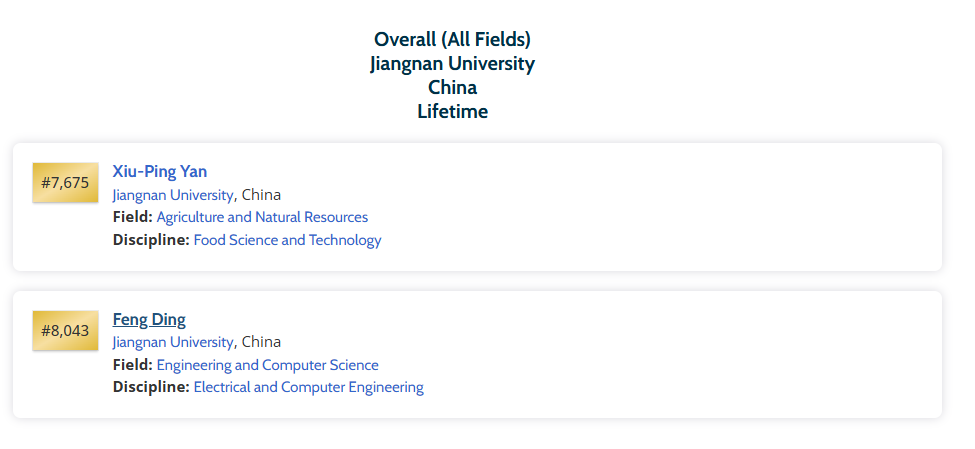This screenshot has height=449, width=975.
Task: Click China text in Feng Ding's card
Action: pyautogui.click(x=261, y=342)
